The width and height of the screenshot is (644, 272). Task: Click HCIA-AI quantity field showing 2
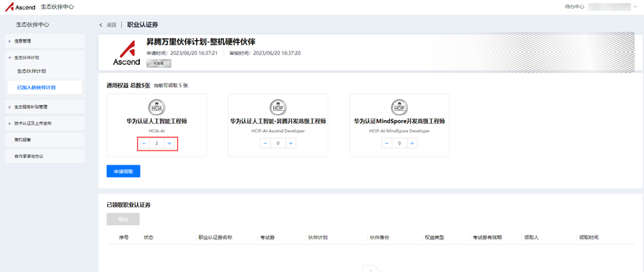point(156,143)
